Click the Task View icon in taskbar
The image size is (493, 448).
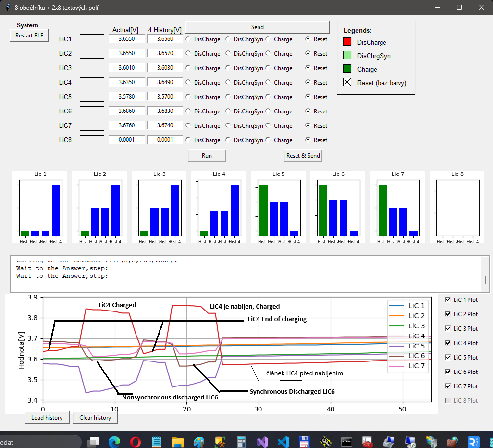pos(93,442)
